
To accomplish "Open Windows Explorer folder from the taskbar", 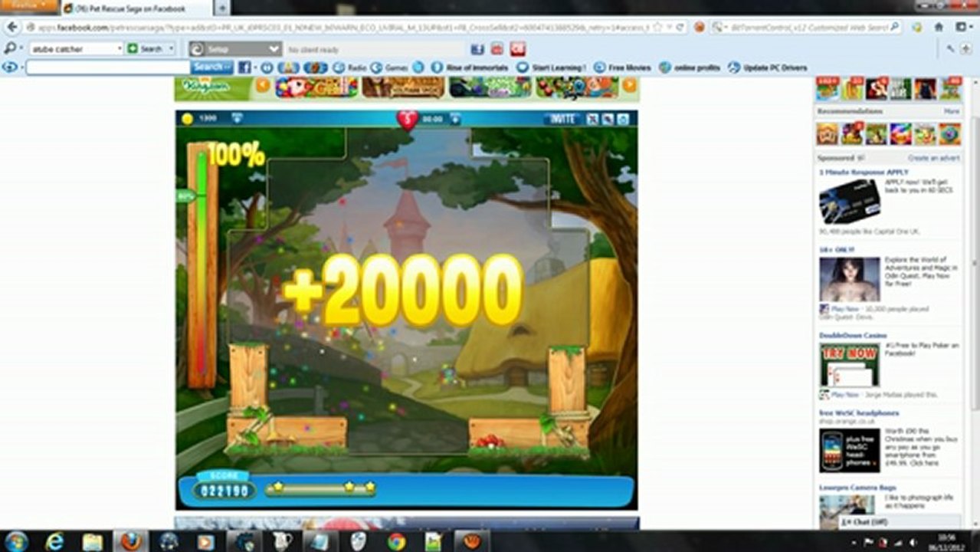I will (x=93, y=541).
